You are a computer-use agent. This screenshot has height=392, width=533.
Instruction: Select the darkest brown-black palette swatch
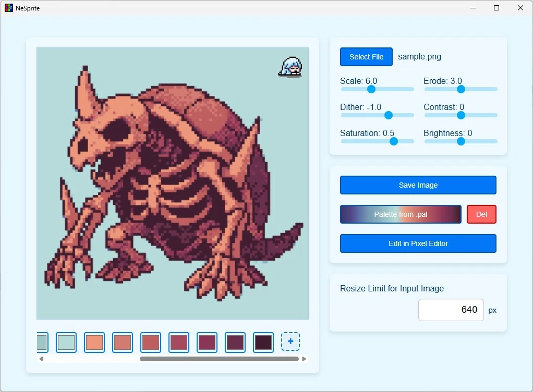tap(263, 342)
